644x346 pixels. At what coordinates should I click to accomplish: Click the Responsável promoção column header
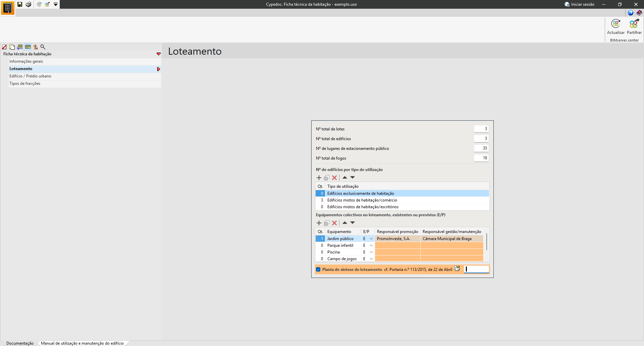(397, 232)
